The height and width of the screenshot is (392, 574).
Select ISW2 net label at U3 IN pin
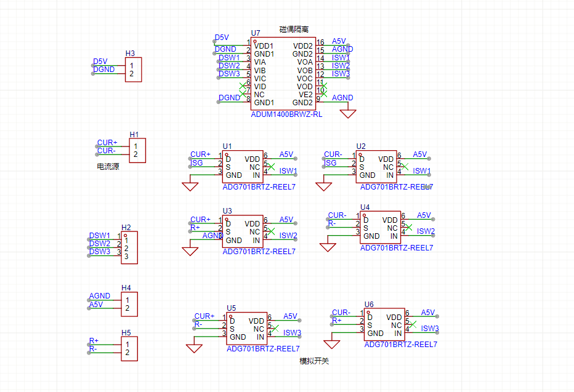point(288,236)
